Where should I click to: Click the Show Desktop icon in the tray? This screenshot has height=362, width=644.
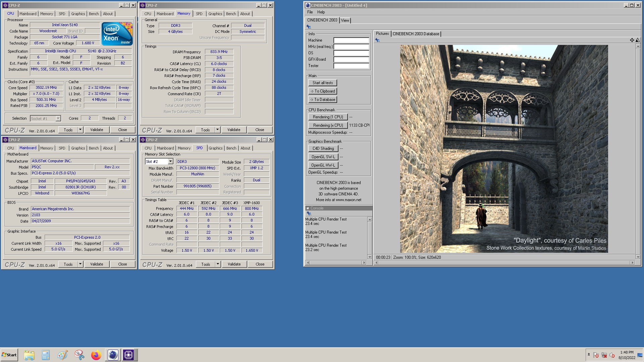pyautogui.click(x=640, y=355)
